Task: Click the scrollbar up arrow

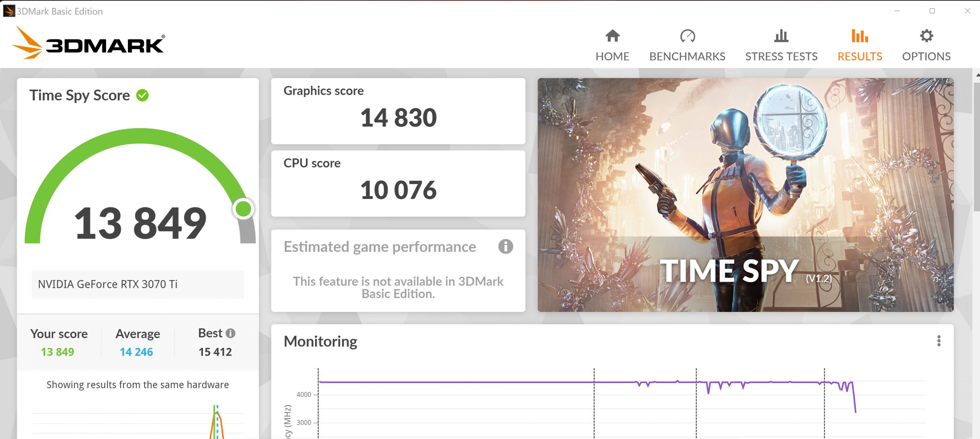Action: (x=977, y=75)
